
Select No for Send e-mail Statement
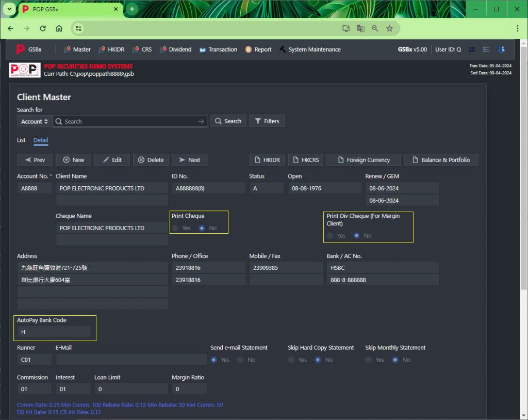pos(240,360)
